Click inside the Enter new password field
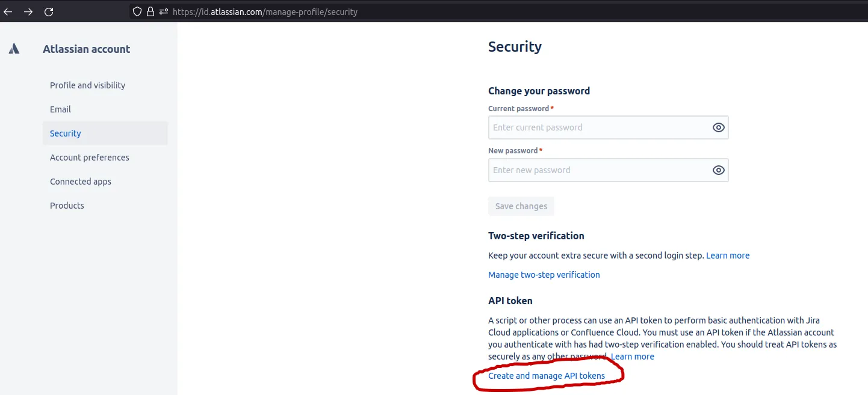The width and height of the screenshot is (868, 395). [596, 170]
